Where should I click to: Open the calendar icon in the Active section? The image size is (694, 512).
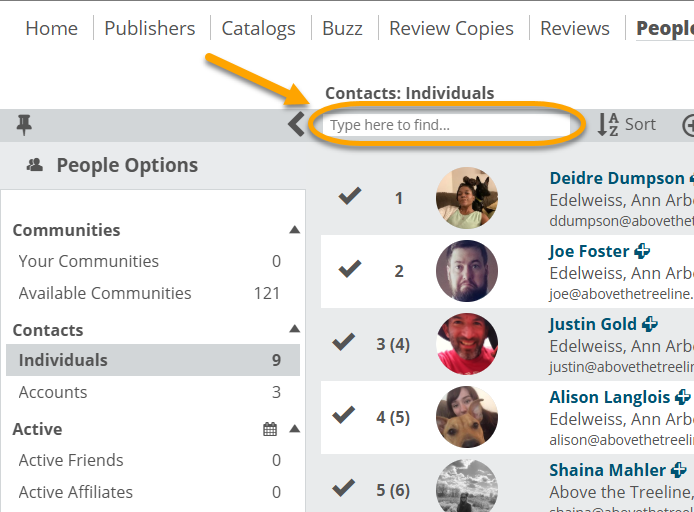(x=270, y=429)
